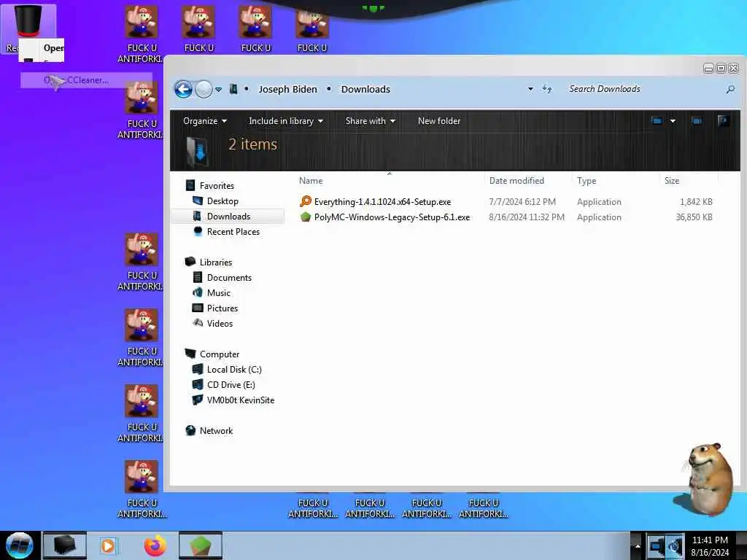Select Favorites in the navigation pane
Screen dimensions: 747x560
[217, 186]
